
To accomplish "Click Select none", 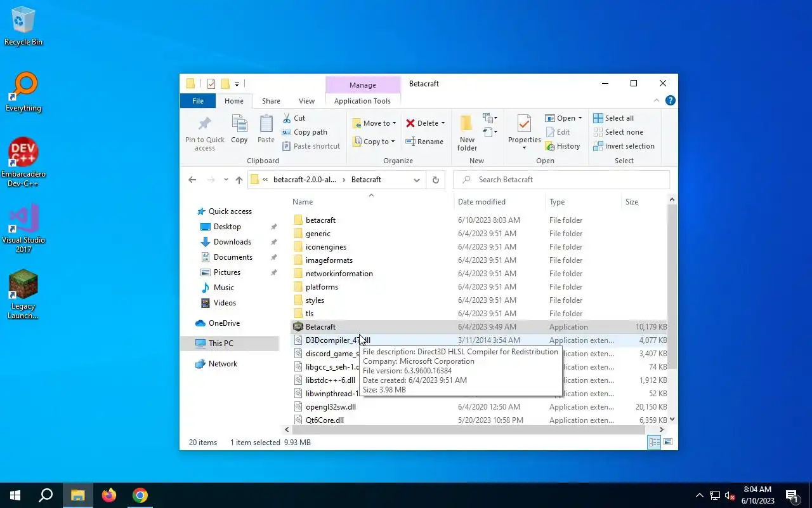I will tap(618, 132).
